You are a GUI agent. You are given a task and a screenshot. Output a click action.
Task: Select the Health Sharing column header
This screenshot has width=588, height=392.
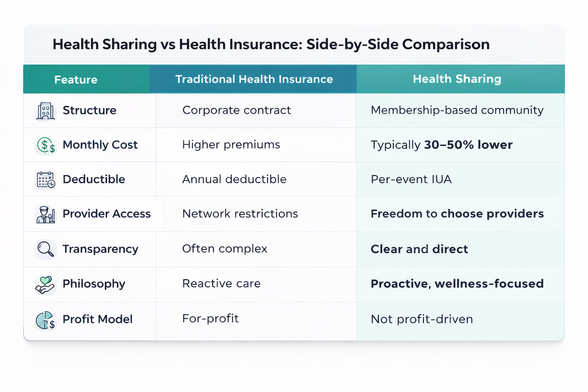pyautogui.click(x=457, y=79)
